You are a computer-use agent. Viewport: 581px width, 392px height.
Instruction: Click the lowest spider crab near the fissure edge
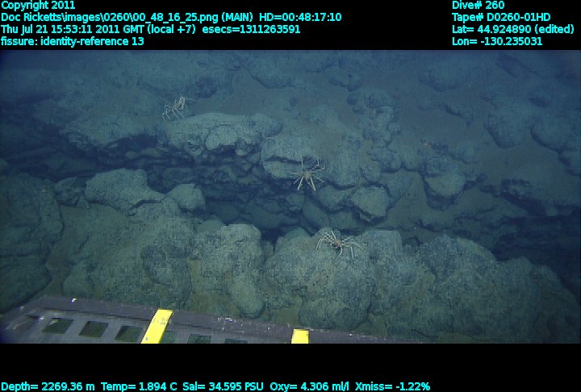pyautogui.click(x=339, y=243)
